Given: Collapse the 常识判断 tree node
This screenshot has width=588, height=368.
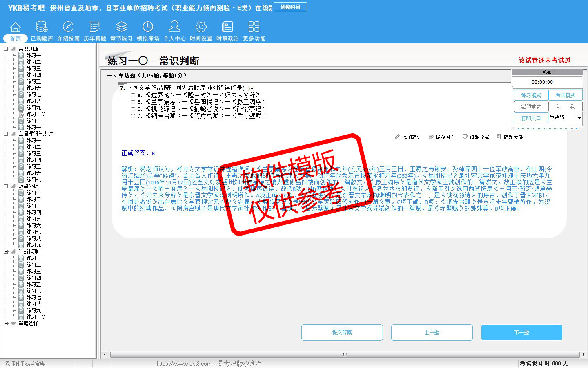Looking at the screenshot, I should [6, 49].
